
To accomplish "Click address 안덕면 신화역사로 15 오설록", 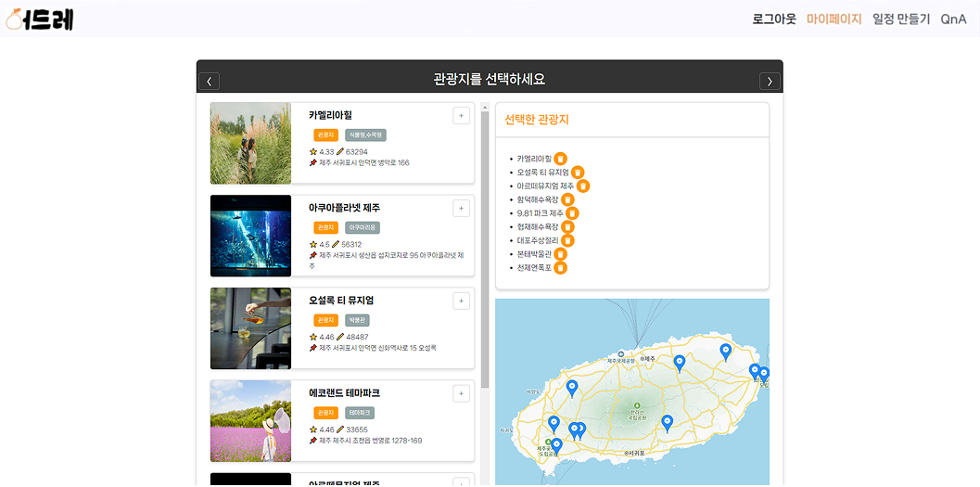I will click(x=398, y=348).
